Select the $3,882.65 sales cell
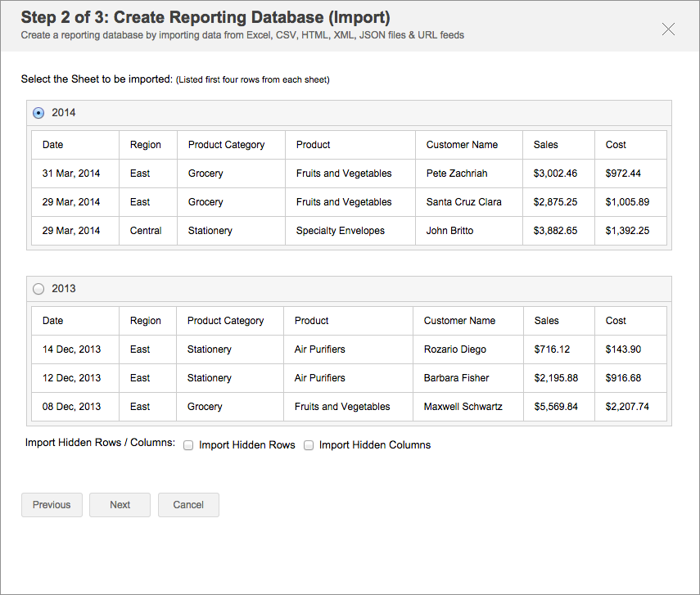The image size is (700, 595). (555, 231)
